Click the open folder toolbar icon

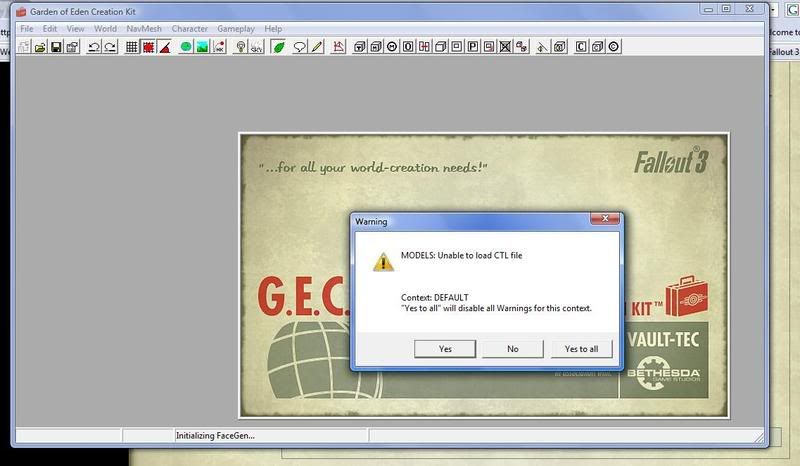tap(40, 47)
